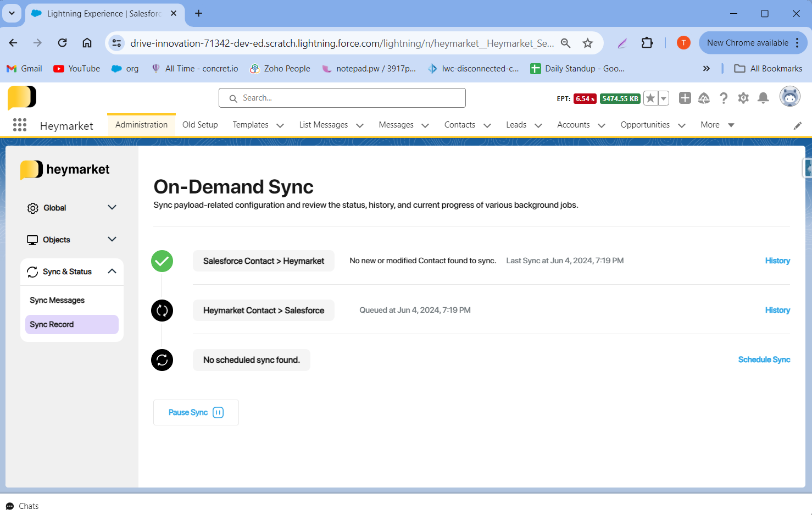Screen dimensions: 812x515
Task: Open the Chrome Extensions puzzle icon
Action: (x=647, y=43)
